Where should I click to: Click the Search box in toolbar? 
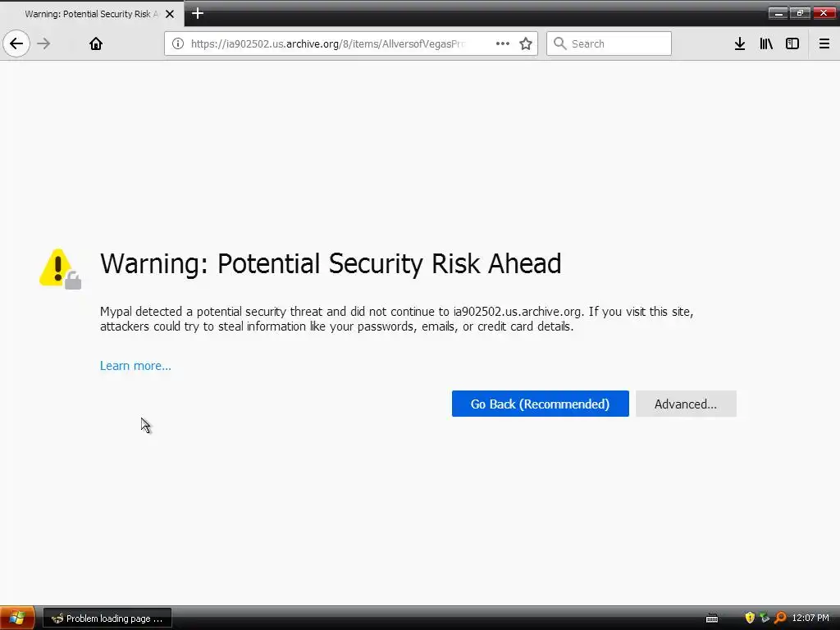tap(609, 43)
